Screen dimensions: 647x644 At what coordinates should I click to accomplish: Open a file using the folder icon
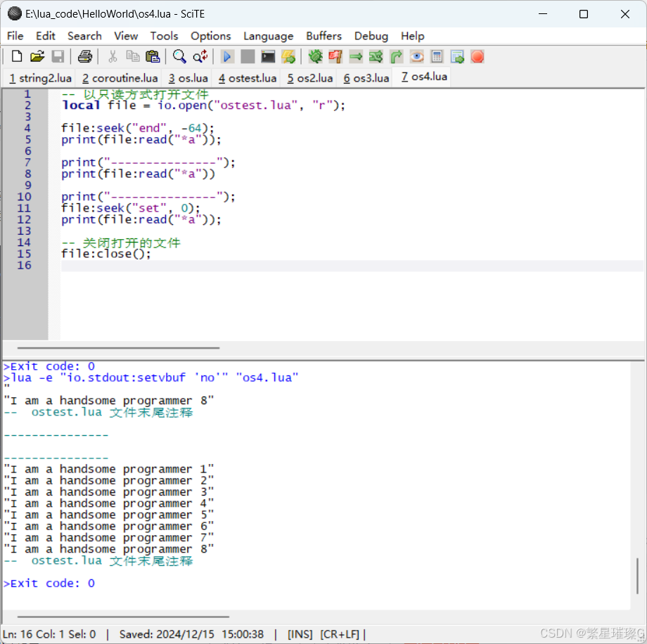click(x=37, y=56)
